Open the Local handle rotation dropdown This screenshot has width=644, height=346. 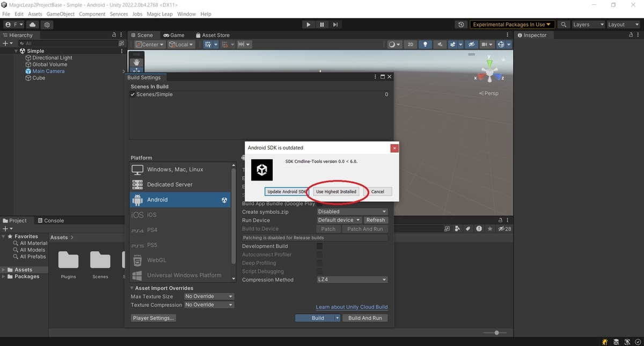[x=181, y=45]
